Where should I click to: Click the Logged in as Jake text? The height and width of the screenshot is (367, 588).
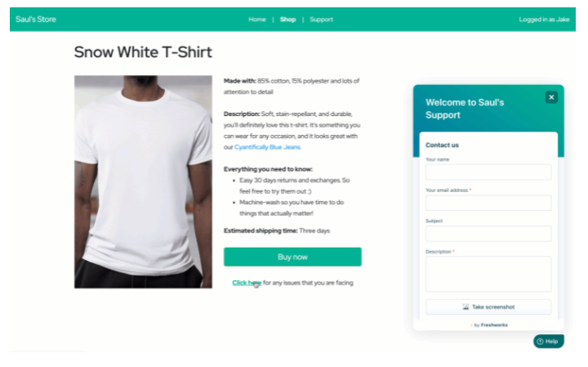point(544,20)
